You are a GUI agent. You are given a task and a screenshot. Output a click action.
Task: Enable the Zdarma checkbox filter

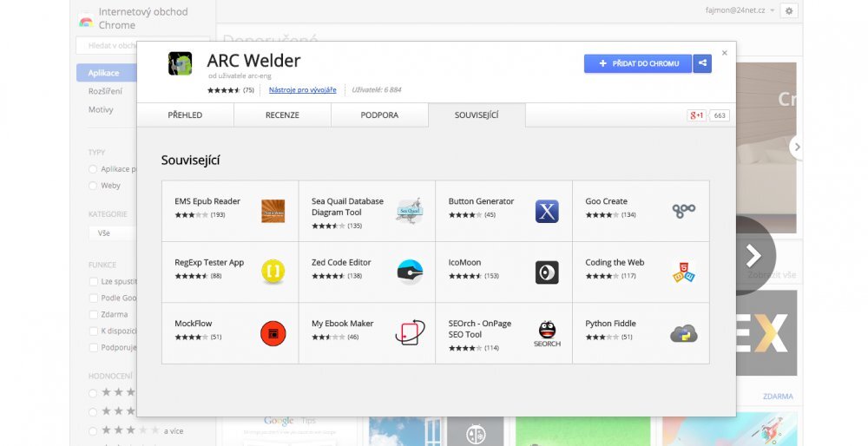pos(93,314)
